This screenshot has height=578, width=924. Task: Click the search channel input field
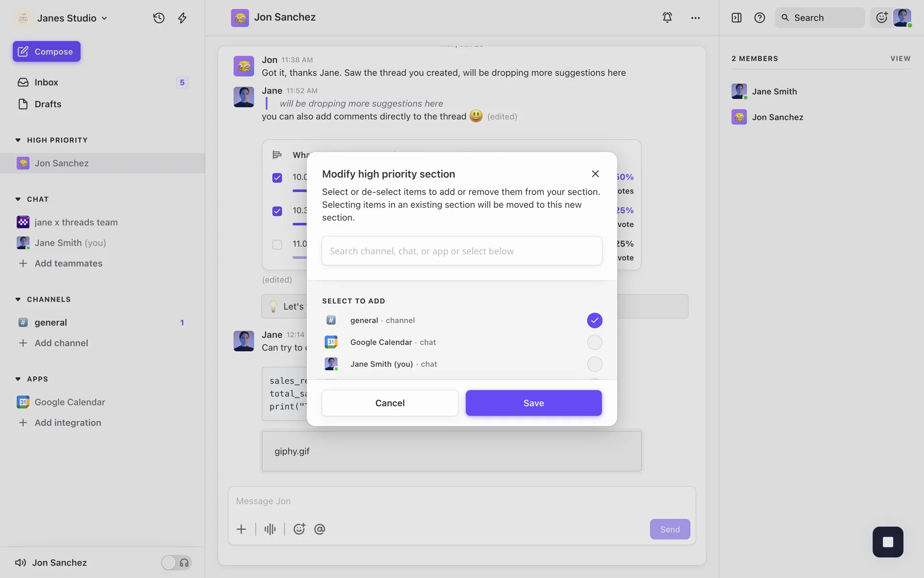pos(462,251)
